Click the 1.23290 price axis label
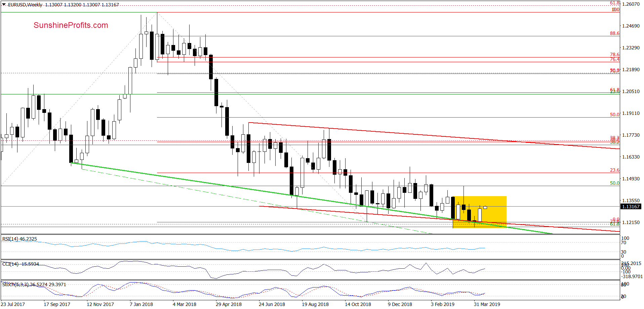 (x=631, y=48)
